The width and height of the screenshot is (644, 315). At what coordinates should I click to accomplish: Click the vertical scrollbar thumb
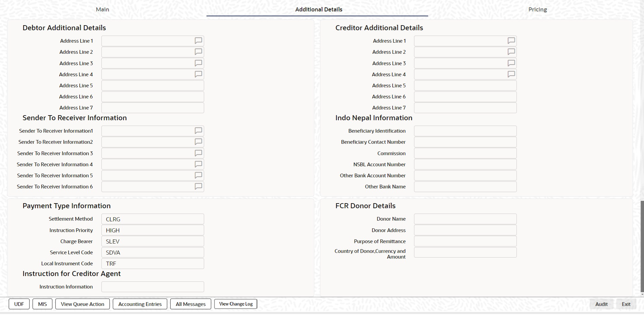click(642, 246)
